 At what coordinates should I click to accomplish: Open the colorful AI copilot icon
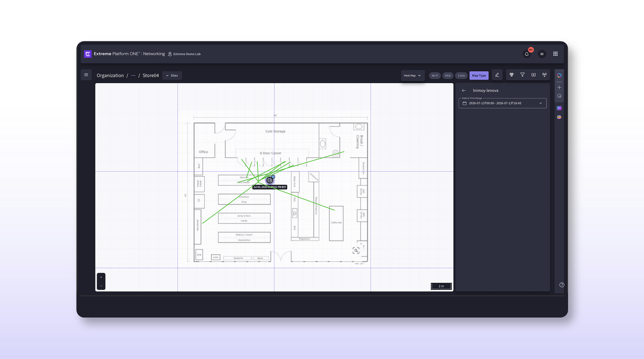559,76
